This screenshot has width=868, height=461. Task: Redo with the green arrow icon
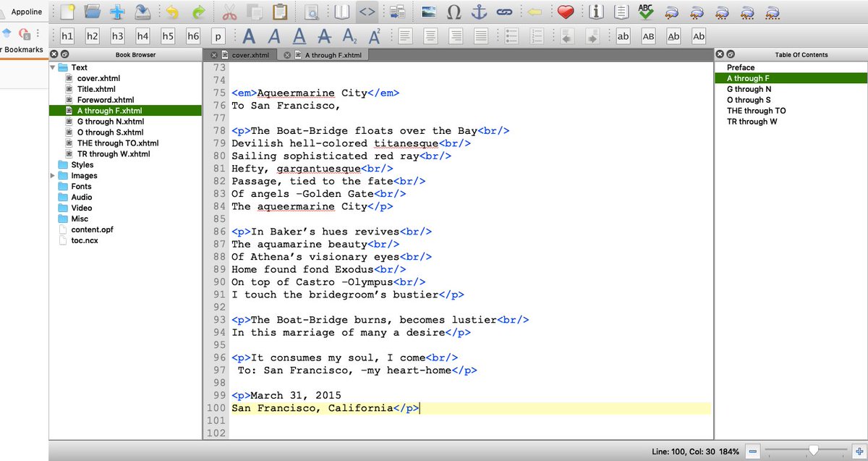coord(197,12)
